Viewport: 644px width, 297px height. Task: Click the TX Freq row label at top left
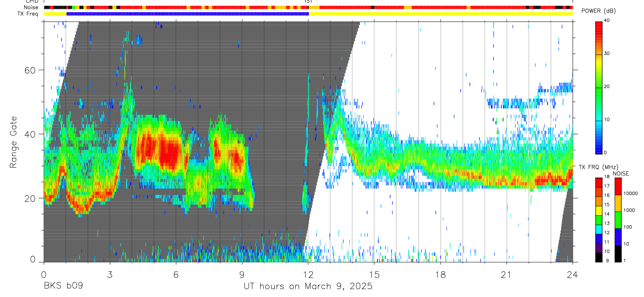(28, 14)
